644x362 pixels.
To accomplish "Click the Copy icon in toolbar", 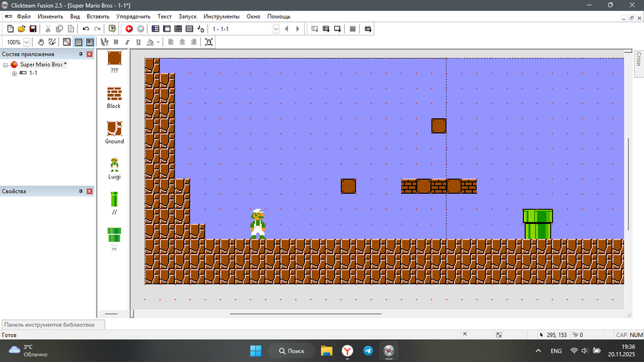I will click(x=59, y=29).
